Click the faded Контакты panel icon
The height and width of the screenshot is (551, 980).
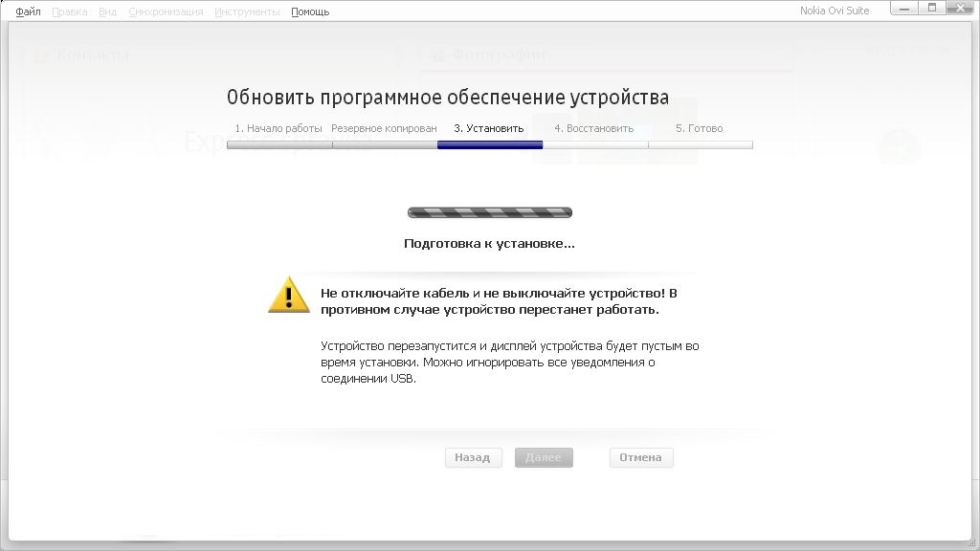click(x=40, y=56)
